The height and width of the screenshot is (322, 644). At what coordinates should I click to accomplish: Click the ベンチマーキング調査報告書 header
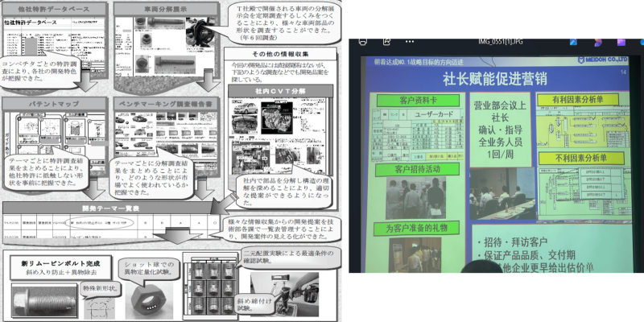(x=167, y=105)
